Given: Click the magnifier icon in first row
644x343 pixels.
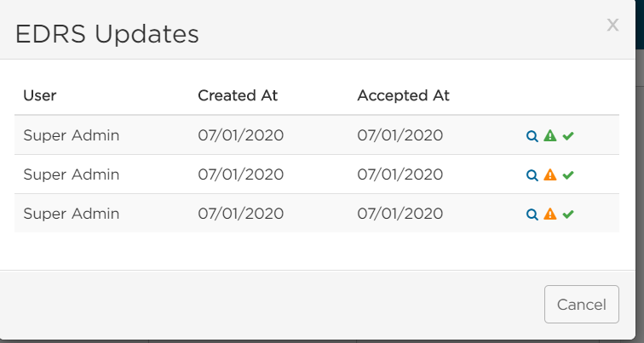Looking at the screenshot, I should (x=532, y=136).
